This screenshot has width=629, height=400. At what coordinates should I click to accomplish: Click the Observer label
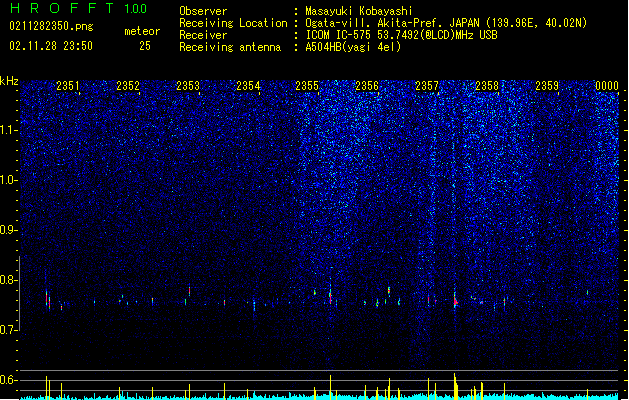[x=203, y=11]
